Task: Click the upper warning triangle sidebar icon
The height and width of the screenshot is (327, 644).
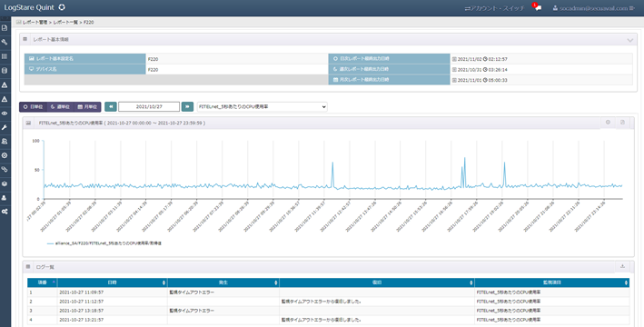Action: (5, 85)
